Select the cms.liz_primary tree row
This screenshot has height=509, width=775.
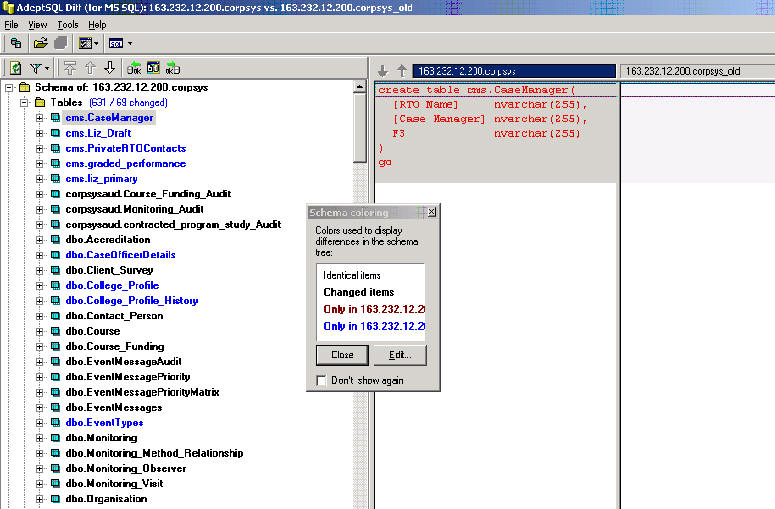(x=101, y=179)
